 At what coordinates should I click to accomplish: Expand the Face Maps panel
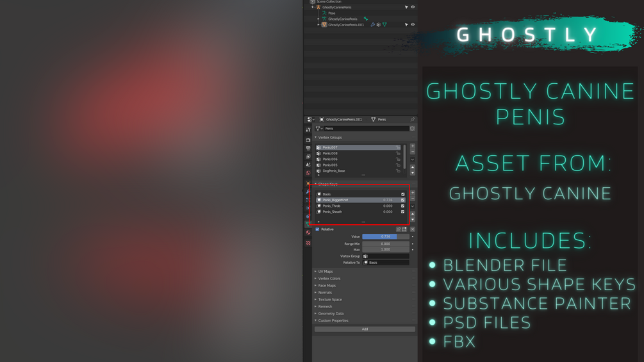coord(315,286)
